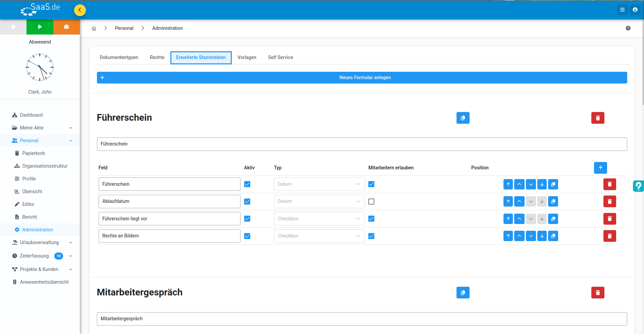
Task: Click the yellow sidebar collapse arrow button
Action: pos(80,10)
